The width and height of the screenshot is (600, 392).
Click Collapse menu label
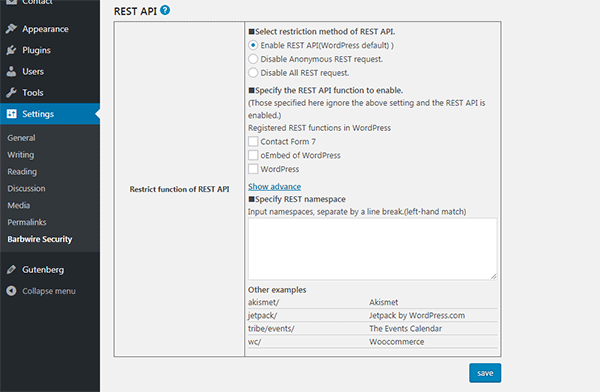click(49, 291)
